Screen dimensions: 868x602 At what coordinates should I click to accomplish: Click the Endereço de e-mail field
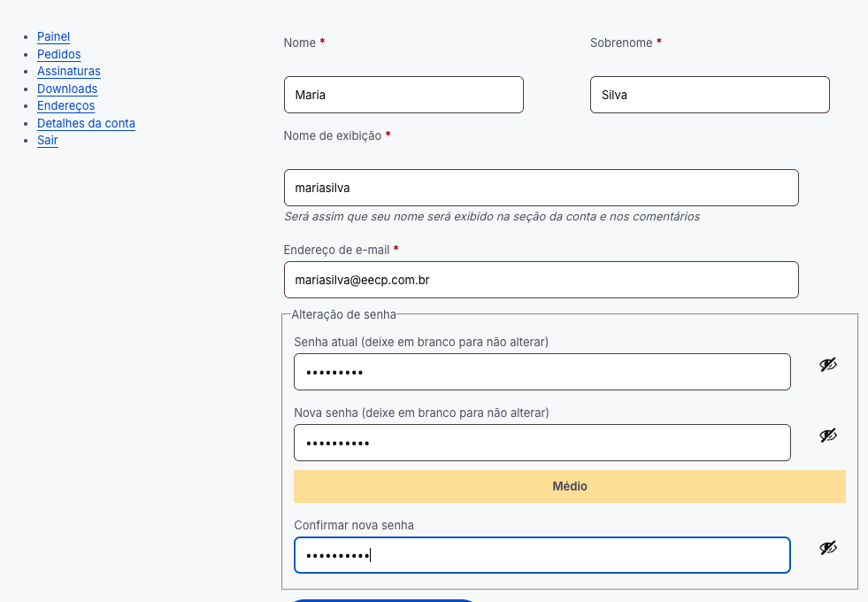pos(542,280)
